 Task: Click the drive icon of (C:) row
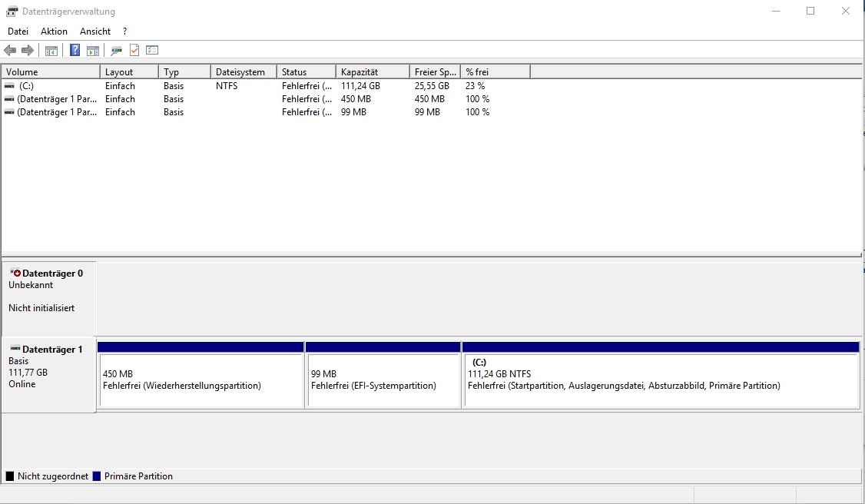pos(9,86)
